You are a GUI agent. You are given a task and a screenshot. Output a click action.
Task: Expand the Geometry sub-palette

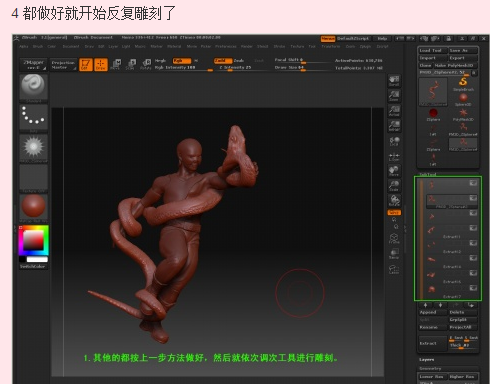430,368
